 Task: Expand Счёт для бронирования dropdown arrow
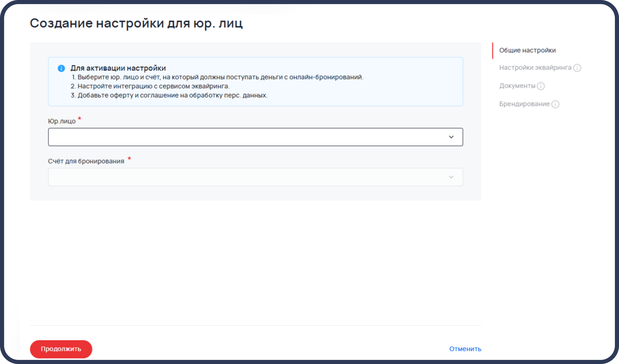tap(451, 177)
